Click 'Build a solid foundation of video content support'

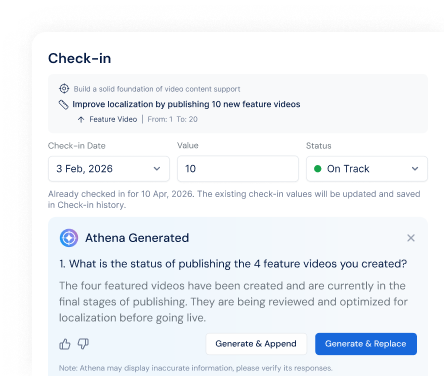(157, 89)
